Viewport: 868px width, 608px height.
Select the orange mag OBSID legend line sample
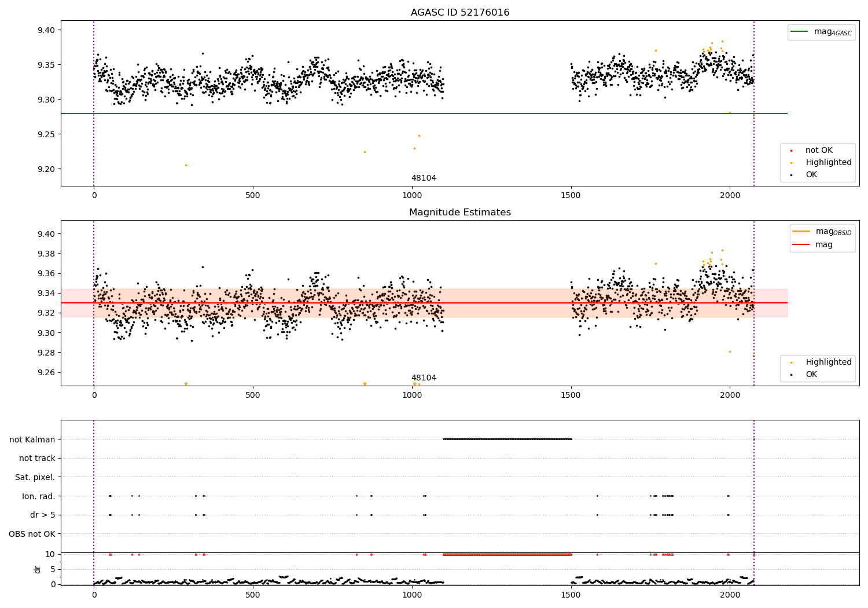click(x=802, y=232)
